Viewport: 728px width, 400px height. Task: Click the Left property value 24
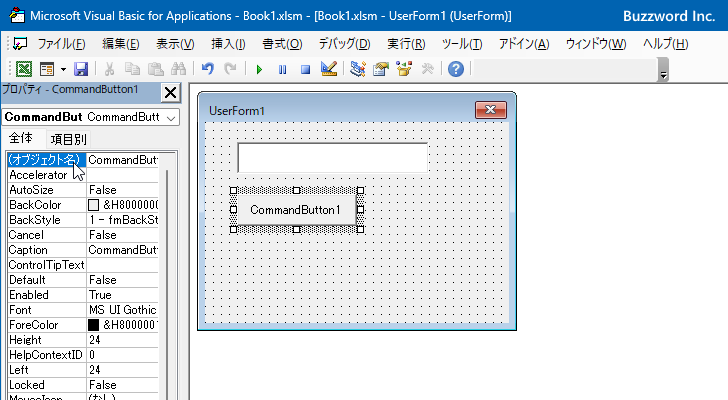[x=123, y=370]
